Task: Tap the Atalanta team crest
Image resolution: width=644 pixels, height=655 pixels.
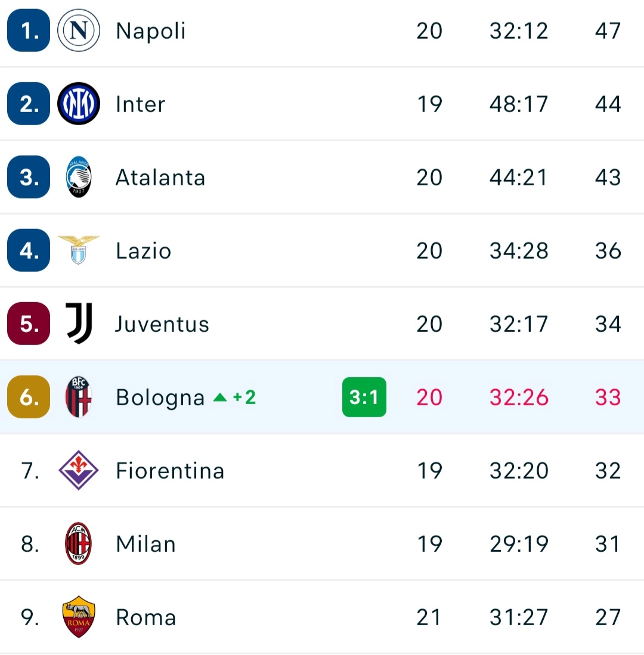Action: point(79,177)
